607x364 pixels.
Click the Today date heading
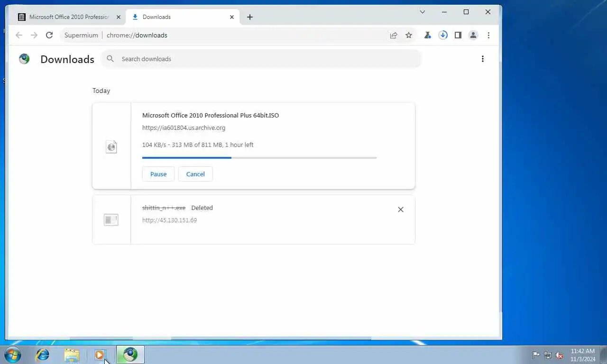101,91
